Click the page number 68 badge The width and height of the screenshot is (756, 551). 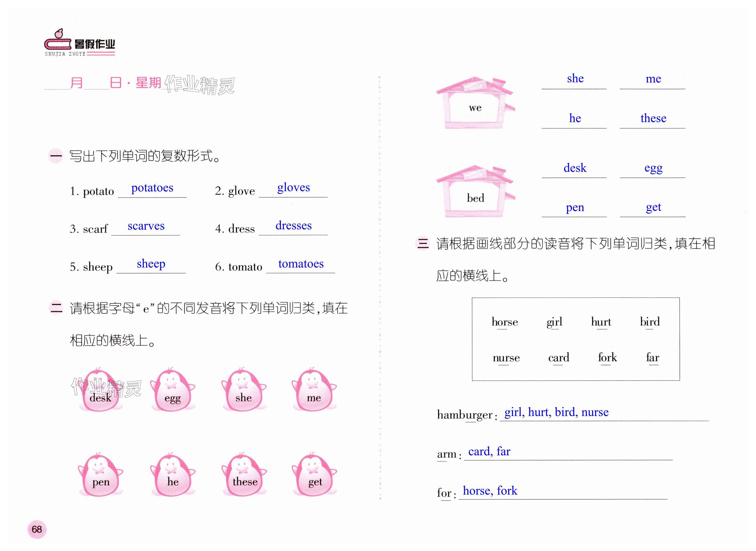[x=37, y=529]
